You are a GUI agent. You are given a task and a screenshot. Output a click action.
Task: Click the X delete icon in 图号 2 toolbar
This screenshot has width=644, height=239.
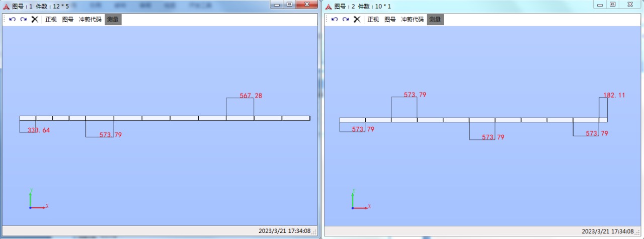click(357, 20)
